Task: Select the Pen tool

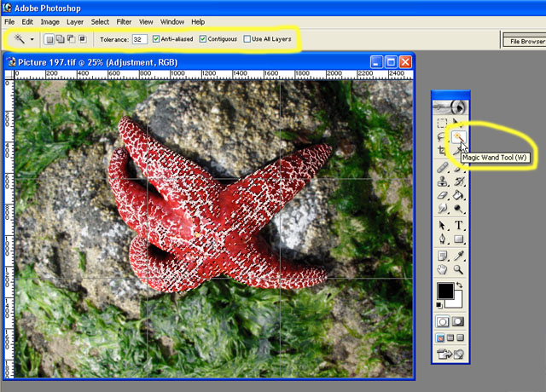Action: click(x=442, y=239)
